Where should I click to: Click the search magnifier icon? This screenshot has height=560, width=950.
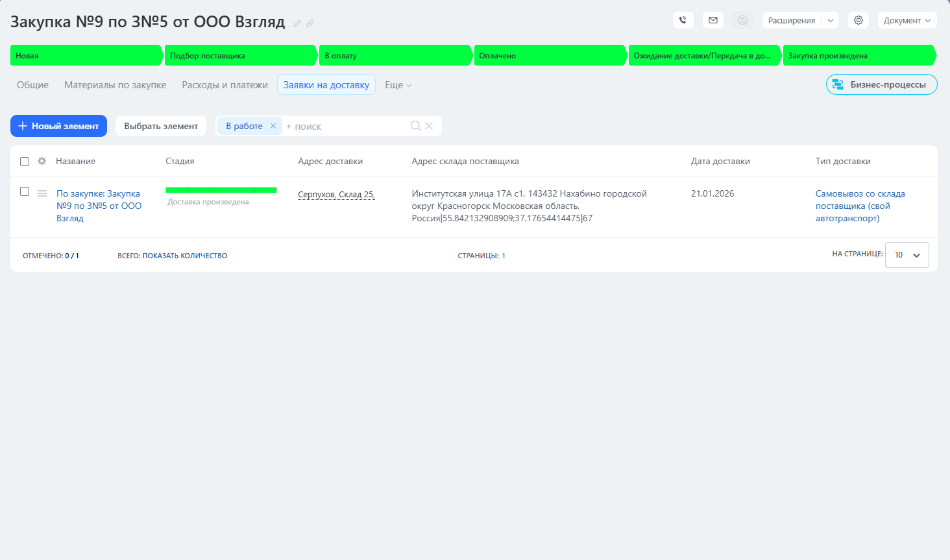[x=415, y=126]
